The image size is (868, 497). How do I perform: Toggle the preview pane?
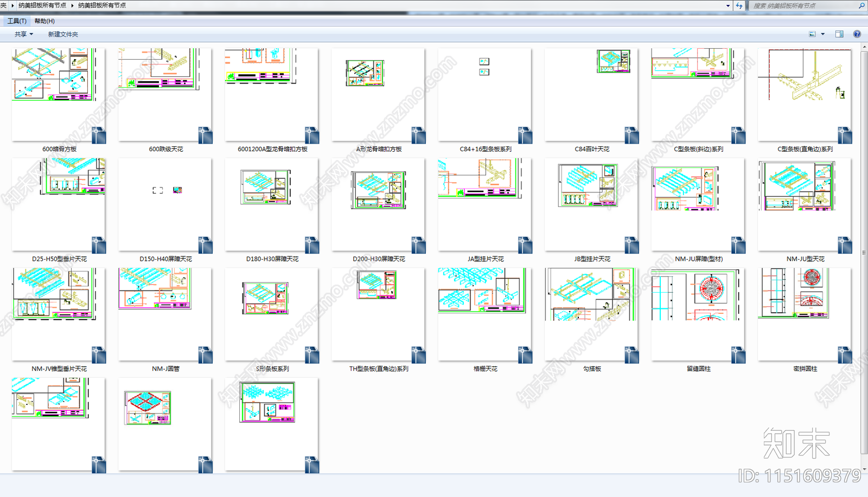(839, 34)
